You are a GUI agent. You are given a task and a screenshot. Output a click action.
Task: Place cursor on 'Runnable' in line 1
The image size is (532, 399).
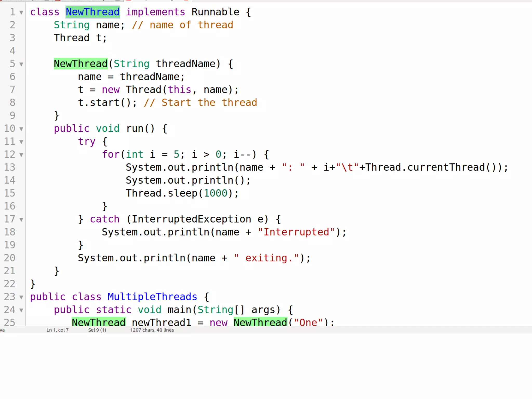pos(215,12)
